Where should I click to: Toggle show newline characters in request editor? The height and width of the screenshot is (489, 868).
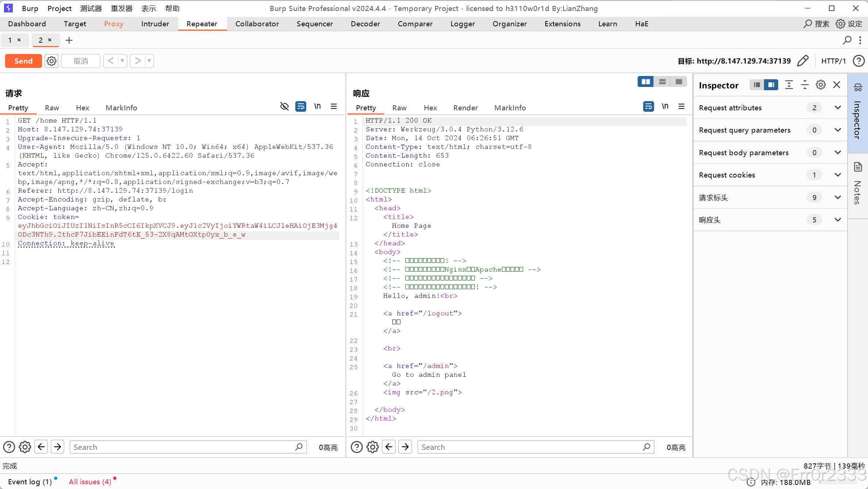[x=318, y=107]
